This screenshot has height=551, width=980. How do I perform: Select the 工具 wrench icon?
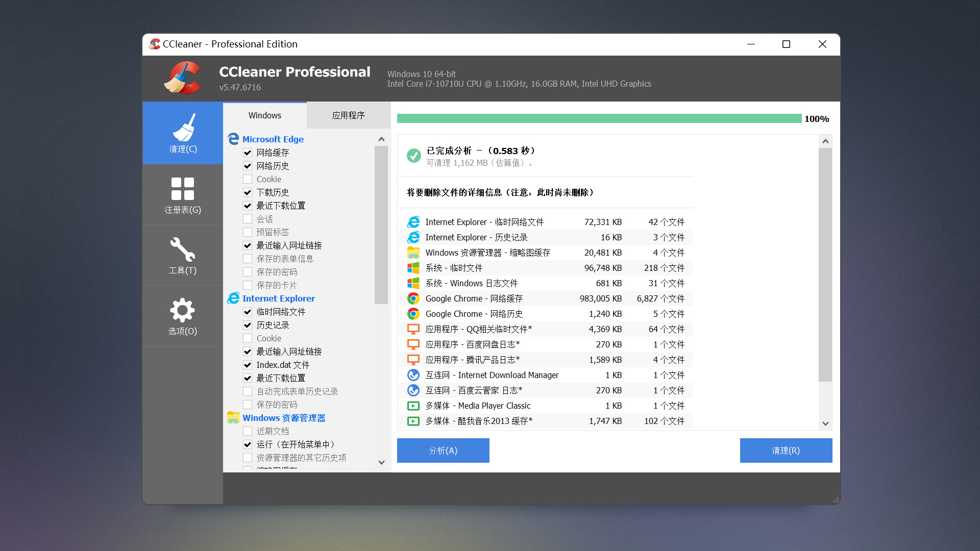[x=182, y=255]
